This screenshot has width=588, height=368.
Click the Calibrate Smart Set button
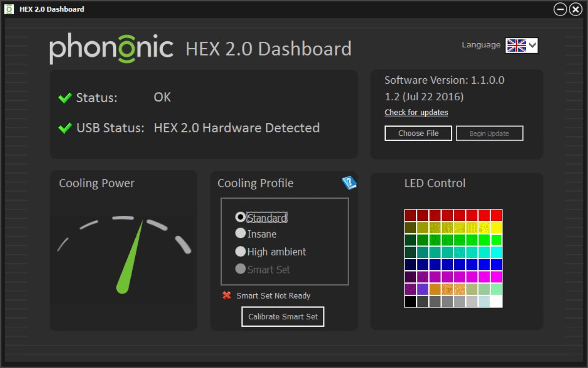tap(283, 316)
